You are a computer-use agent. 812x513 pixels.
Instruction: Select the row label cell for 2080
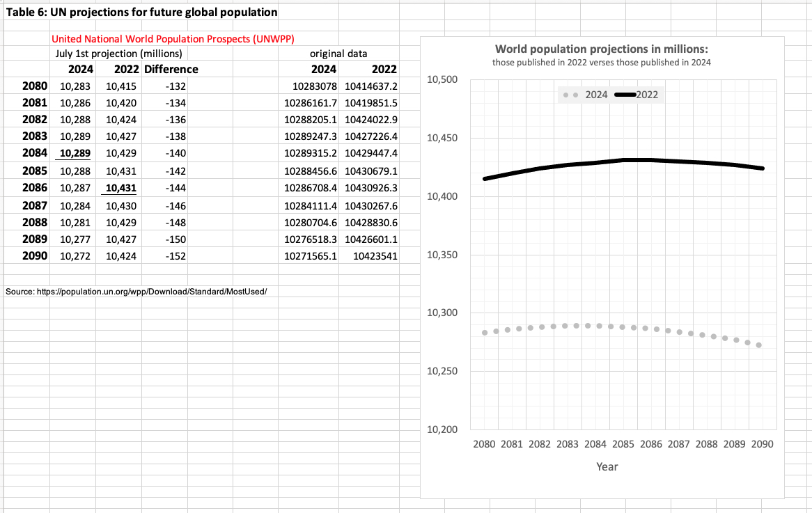coord(34,86)
